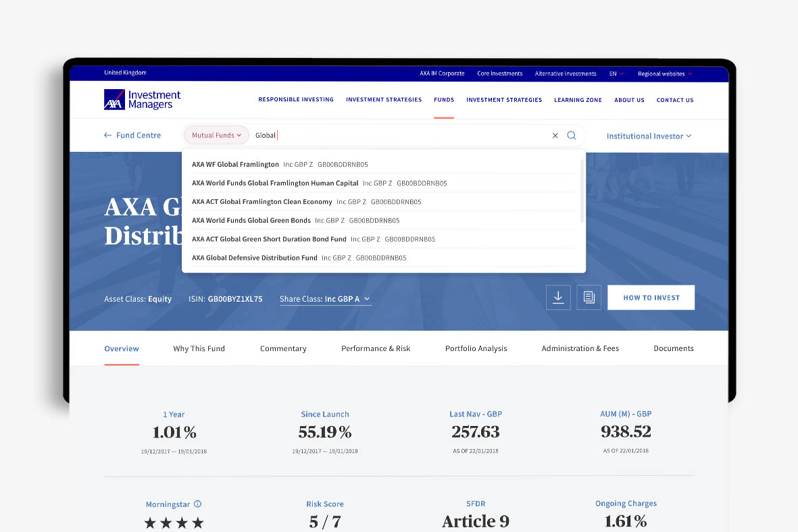This screenshot has width=798, height=532.
Task: Open the Documents tab
Action: pyautogui.click(x=673, y=348)
